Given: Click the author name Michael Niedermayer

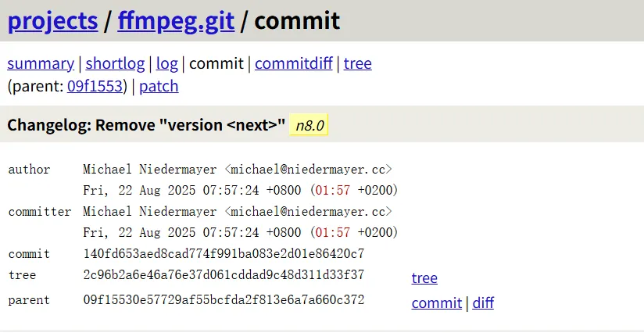Looking at the screenshot, I should pos(150,169).
